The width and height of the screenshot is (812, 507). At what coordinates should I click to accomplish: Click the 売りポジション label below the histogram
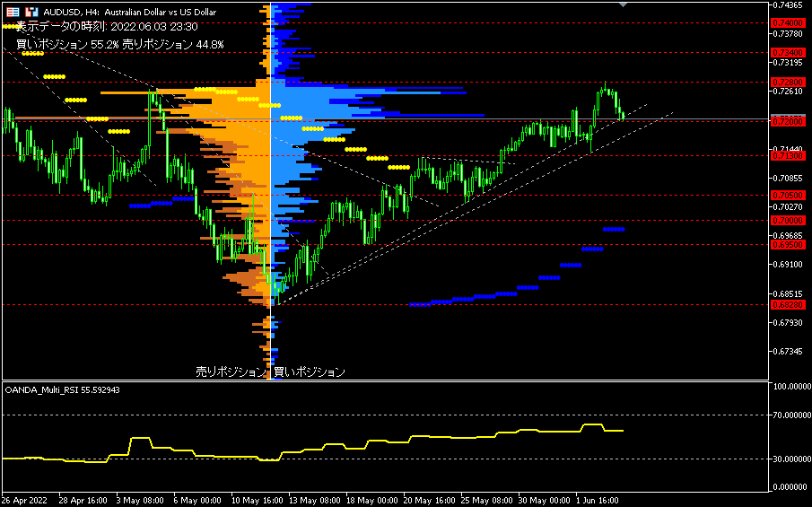231,372
